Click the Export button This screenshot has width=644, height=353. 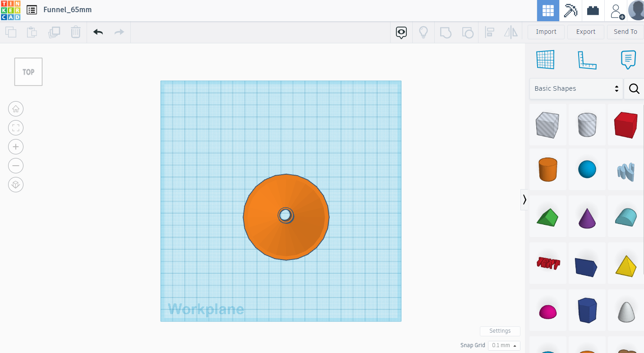coord(586,32)
